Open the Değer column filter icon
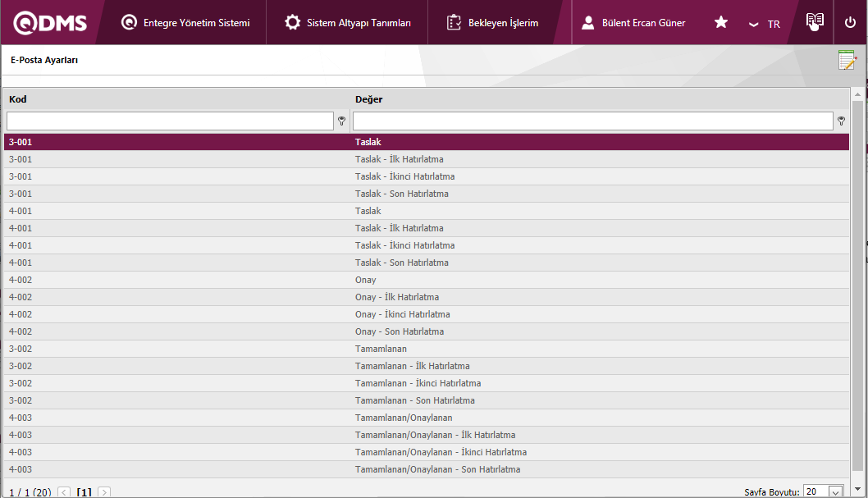This screenshot has height=498, width=868. (x=841, y=121)
